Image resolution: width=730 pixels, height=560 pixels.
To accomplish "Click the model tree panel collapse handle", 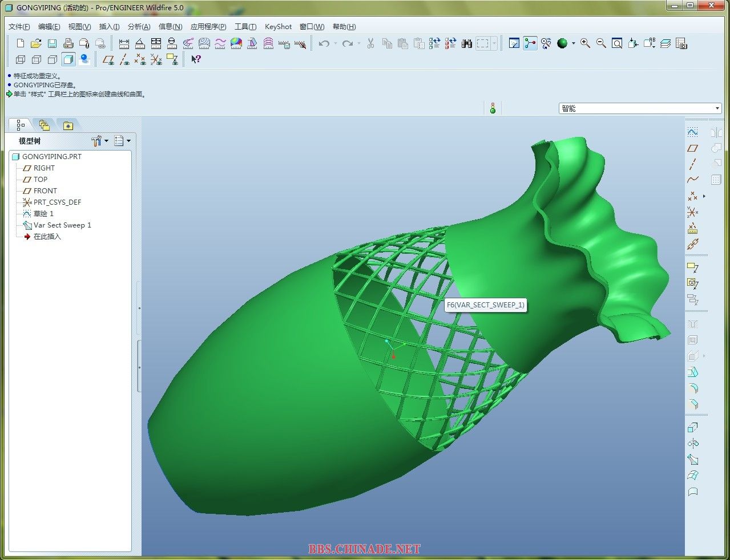I will 139,309.
